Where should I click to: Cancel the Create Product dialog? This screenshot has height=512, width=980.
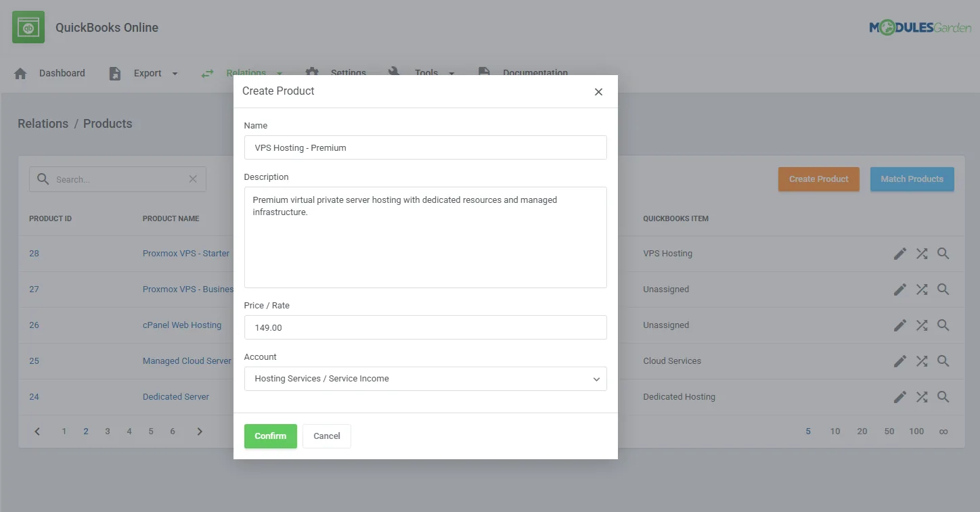coord(327,436)
